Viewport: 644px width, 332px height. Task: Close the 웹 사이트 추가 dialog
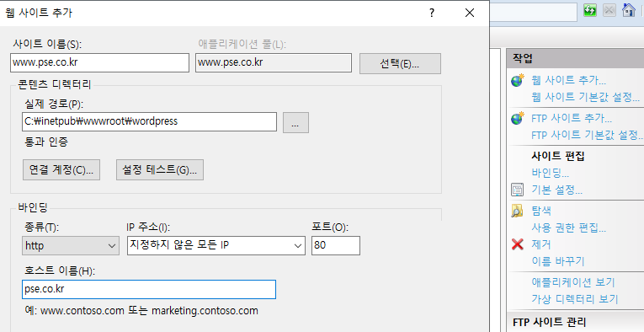[470, 13]
